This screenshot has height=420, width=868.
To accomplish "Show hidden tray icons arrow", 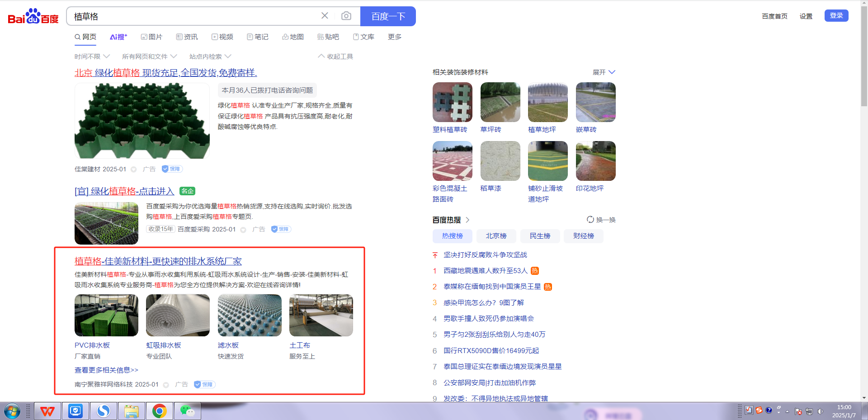I will pyautogui.click(x=787, y=411).
